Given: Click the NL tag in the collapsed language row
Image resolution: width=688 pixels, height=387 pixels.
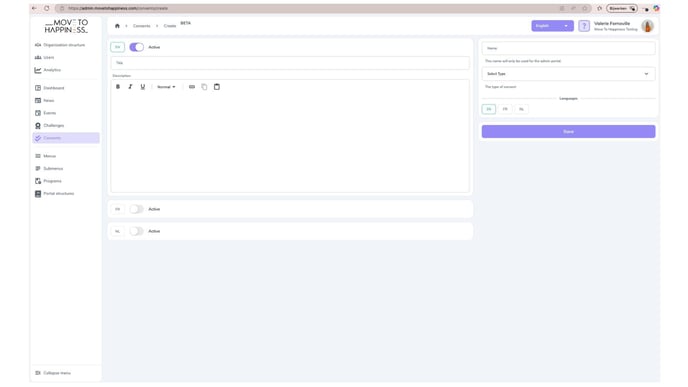Looking at the screenshot, I should pos(118,231).
